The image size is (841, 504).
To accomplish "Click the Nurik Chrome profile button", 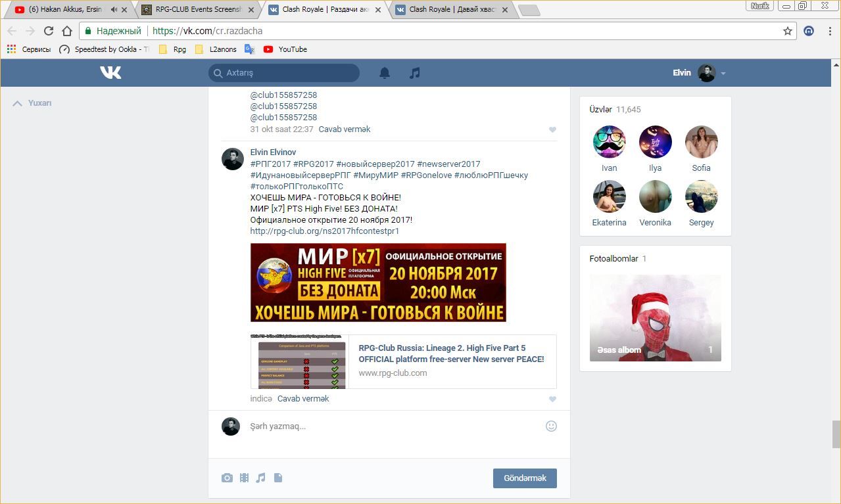I will tap(759, 6).
